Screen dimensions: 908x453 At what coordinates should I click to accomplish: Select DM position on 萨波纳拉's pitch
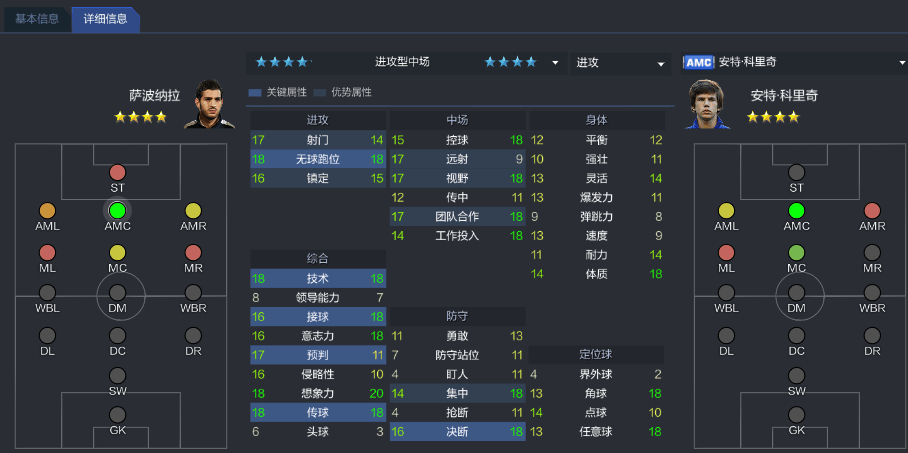118,292
